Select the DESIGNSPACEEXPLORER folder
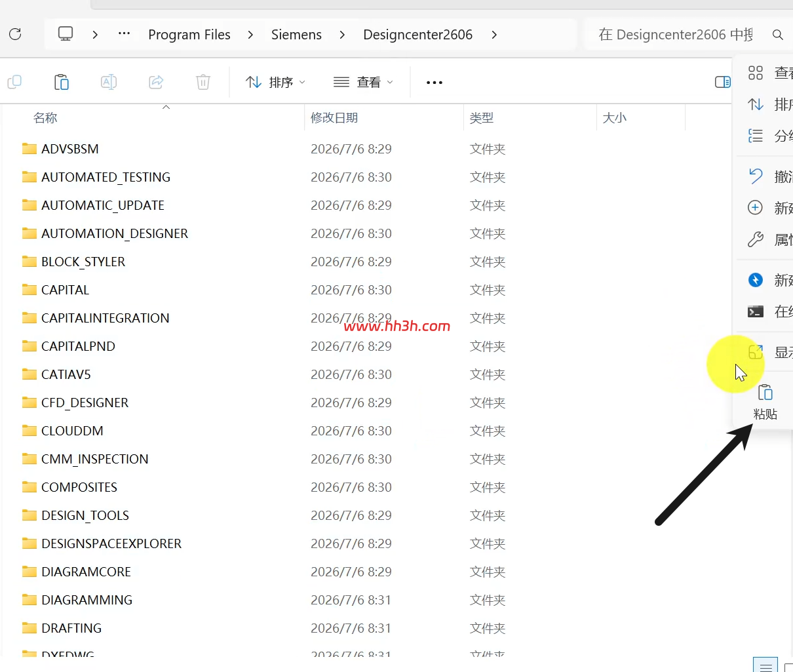The width and height of the screenshot is (793, 672). pos(111,544)
